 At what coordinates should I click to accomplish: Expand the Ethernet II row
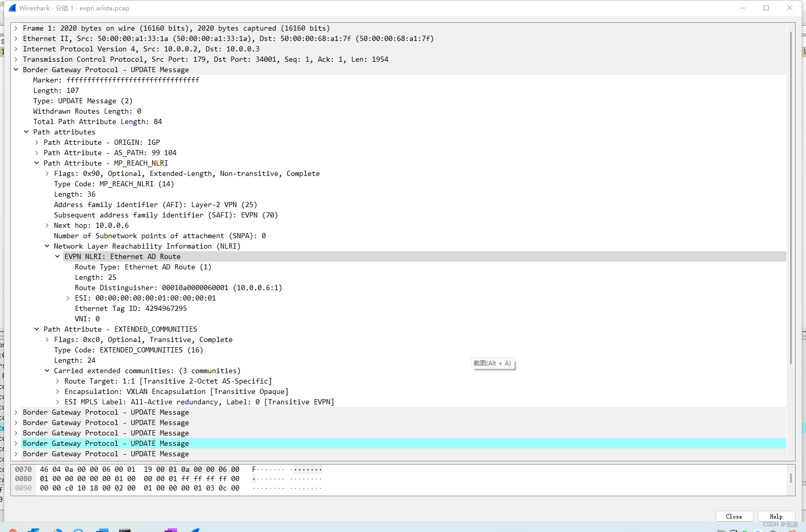click(16, 38)
